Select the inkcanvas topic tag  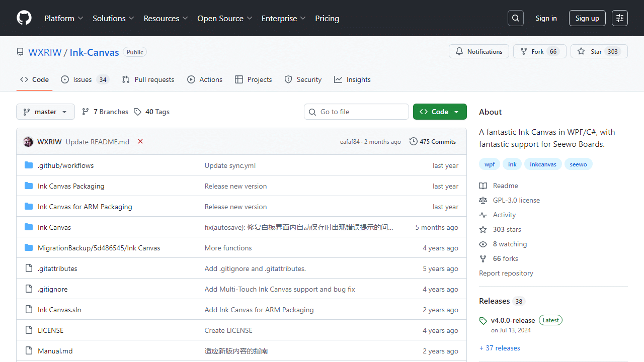(543, 164)
